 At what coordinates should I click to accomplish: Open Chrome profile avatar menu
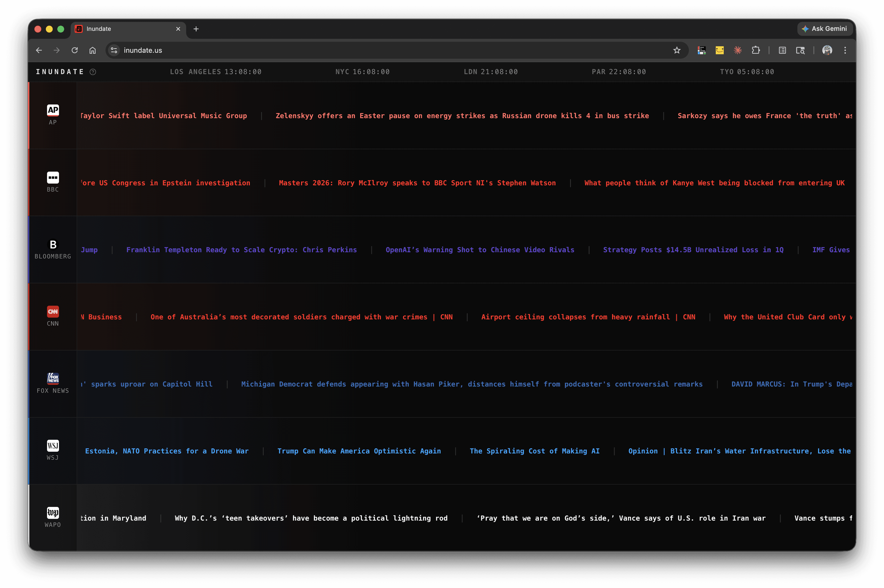[x=827, y=50]
